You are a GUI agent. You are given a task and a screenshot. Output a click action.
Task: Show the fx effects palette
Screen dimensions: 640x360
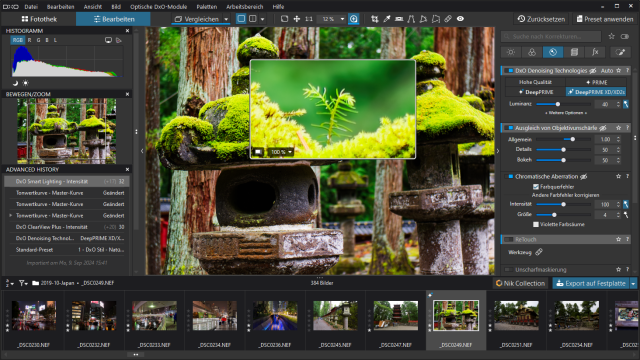pos(595,52)
